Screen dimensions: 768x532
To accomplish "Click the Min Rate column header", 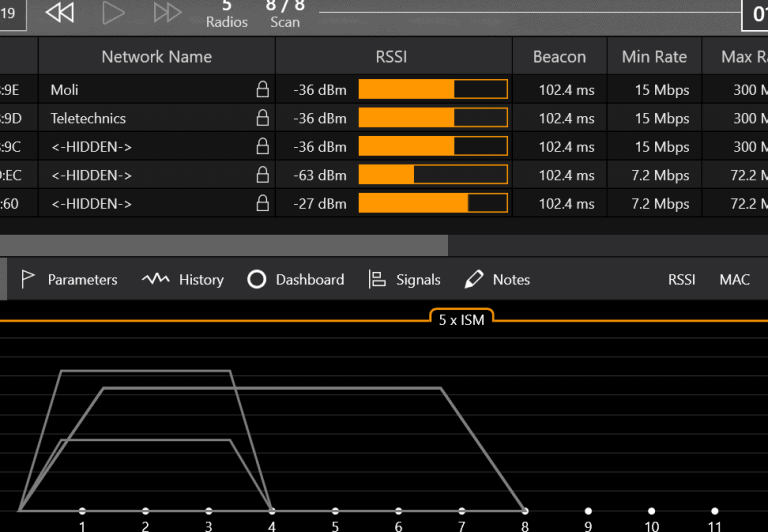I will tap(654, 57).
